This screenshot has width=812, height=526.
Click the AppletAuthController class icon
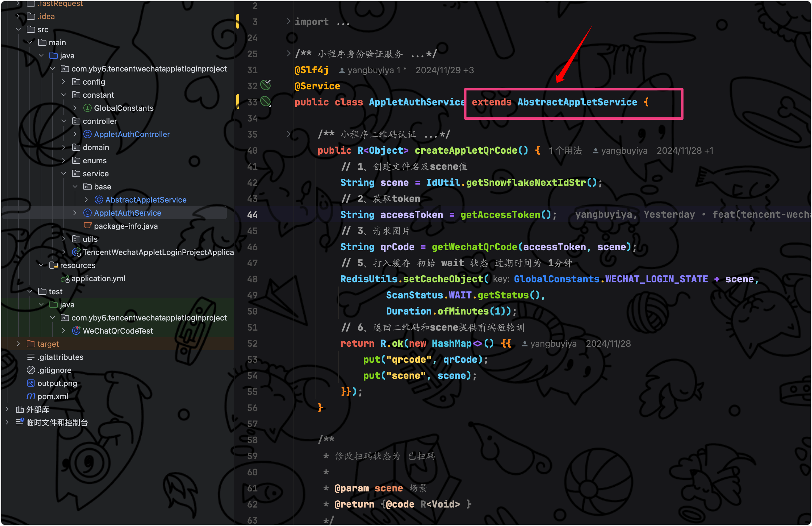click(x=87, y=134)
